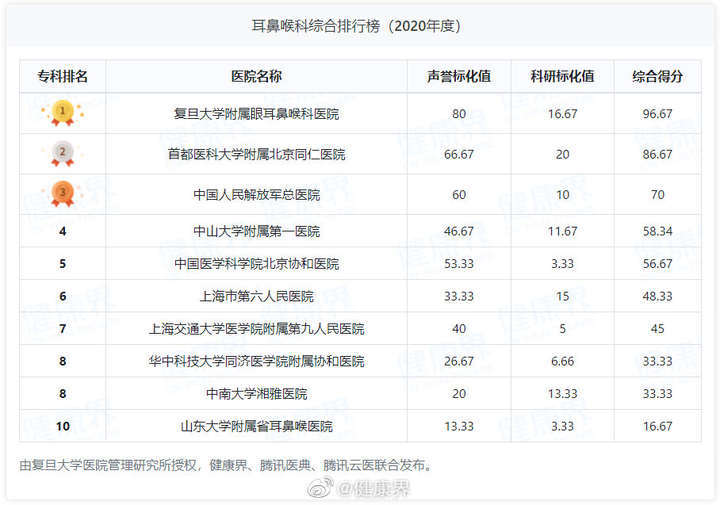This screenshot has width=720, height=505.
Task: Click research value 11.67
Action: (x=562, y=231)
